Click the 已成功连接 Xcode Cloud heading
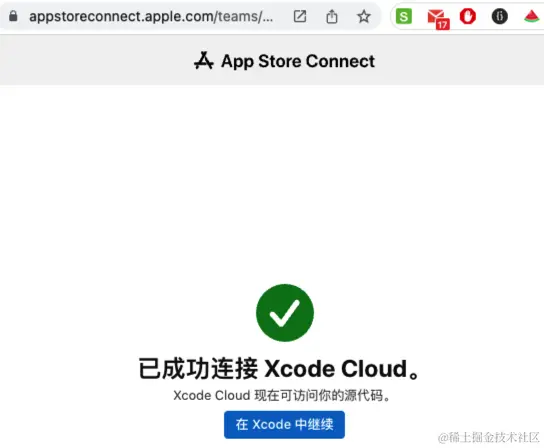Image resolution: width=544 pixels, height=448 pixels. (x=280, y=368)
